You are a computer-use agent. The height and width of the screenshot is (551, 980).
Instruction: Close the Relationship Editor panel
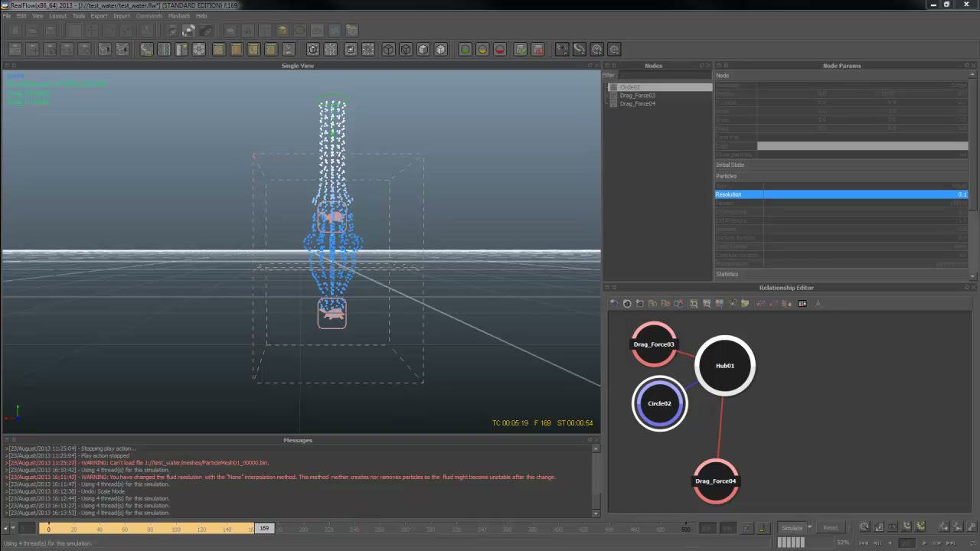click(x=973, y=288)
